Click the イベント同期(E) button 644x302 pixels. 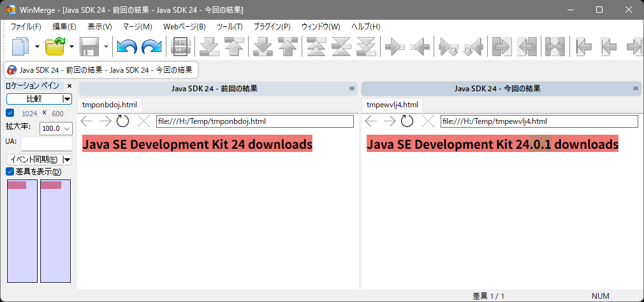34,160
